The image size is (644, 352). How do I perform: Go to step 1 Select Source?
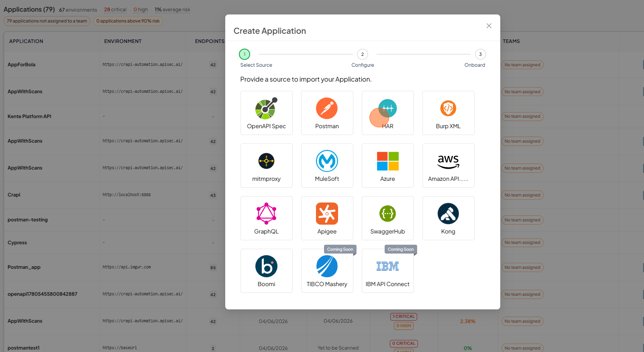point(245,54)
